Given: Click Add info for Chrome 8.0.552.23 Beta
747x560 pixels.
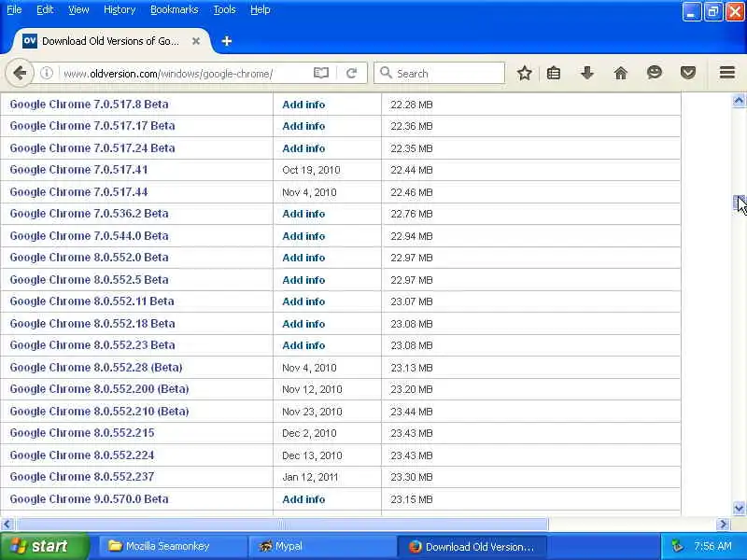Looking at the screenshot, I should 303,345.
